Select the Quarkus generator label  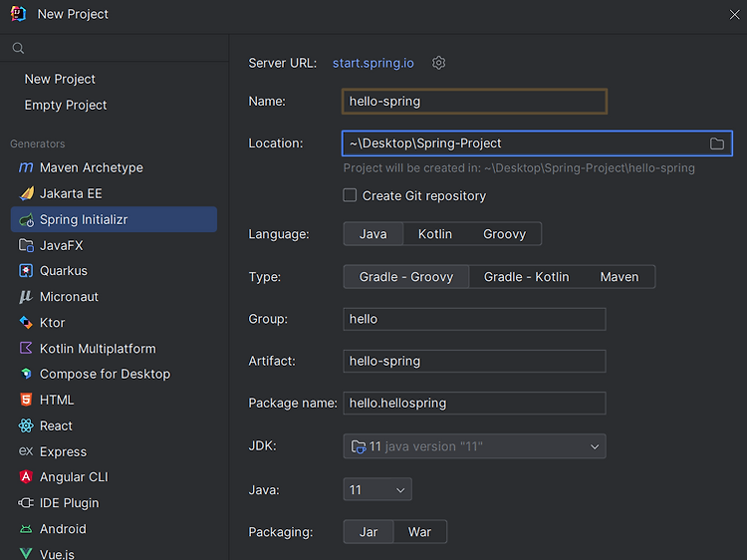64,271
